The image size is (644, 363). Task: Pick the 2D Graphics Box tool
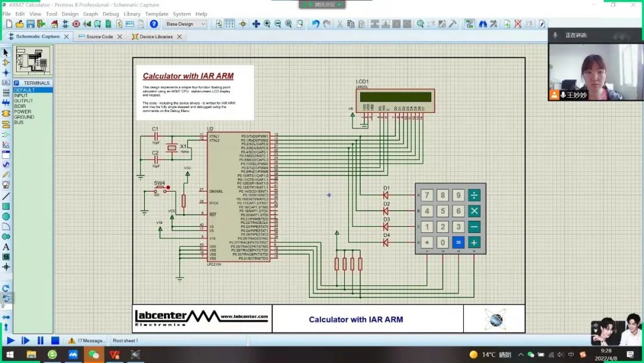click(x=6, y=207)
